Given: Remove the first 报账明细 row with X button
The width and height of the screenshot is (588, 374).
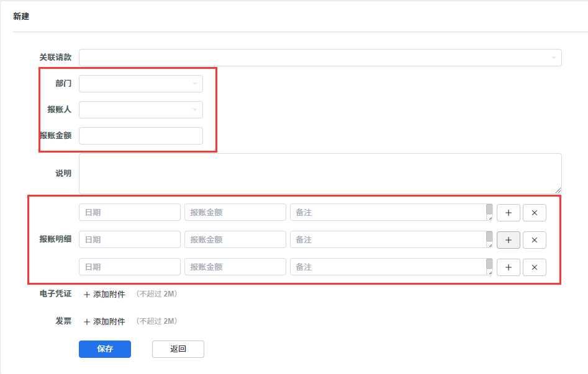Looking at the screenshot, I should point(535,213).
